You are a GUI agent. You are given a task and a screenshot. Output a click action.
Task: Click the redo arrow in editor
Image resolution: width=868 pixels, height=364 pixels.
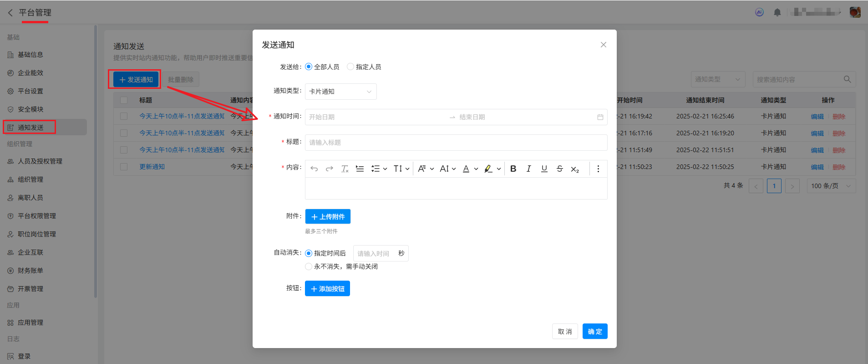pyautogui.click(x=330, y=169)
